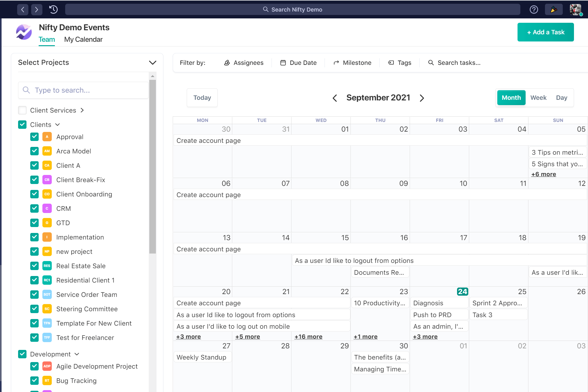Screen dimensions: 588x392
Task: Show +5 more tasks on the 21st
Action: click(x=248, y=337)
